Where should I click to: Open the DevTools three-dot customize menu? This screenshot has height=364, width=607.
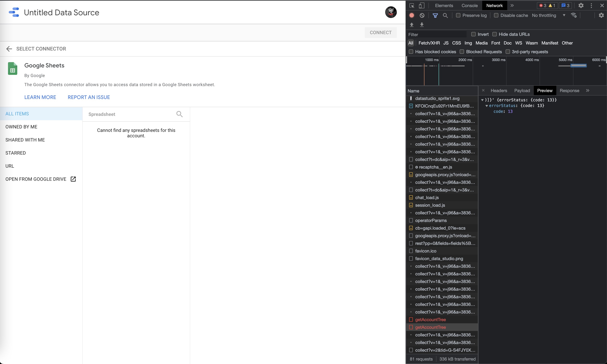click(x=591, y=5)
